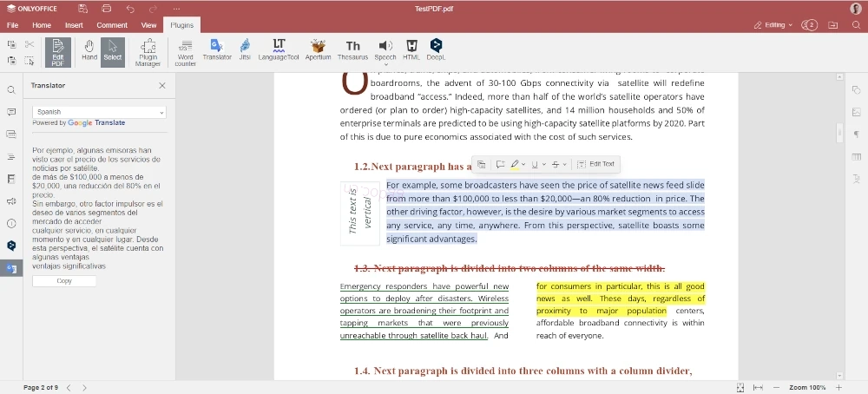Launch the DeepL plugin in ribbon
This screenshot has width=868, height=394.
pyautogui.click(x=437, y=49)
